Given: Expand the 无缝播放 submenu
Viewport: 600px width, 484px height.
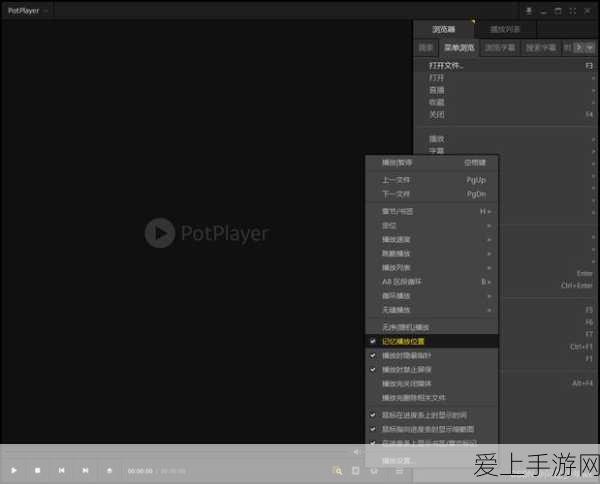Looking at the screenshot, I should [432, 310].
